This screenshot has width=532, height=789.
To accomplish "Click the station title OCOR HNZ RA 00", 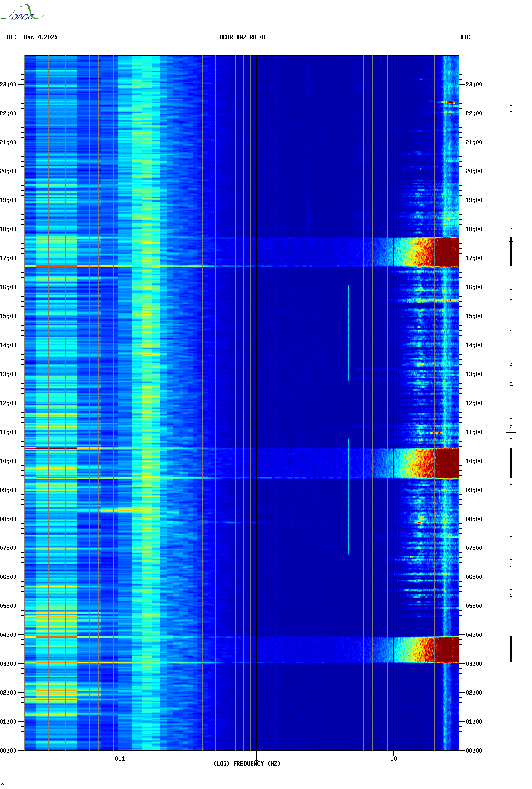I will click(x=243, y=37).
